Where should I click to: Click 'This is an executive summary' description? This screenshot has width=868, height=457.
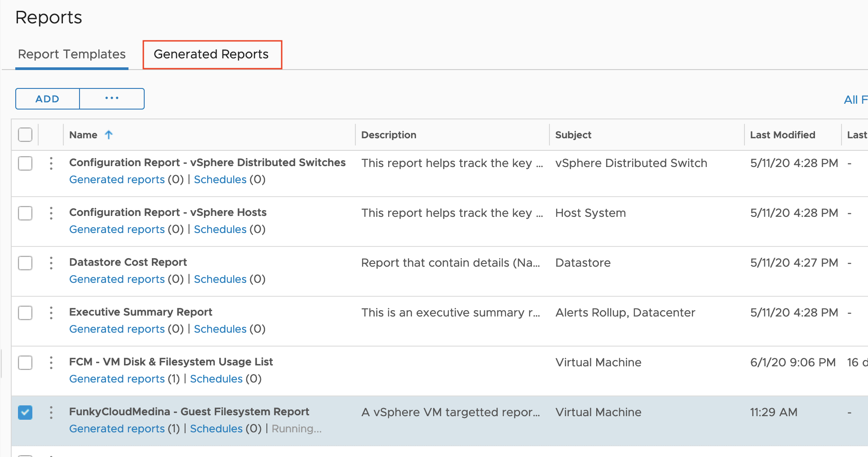451,312
